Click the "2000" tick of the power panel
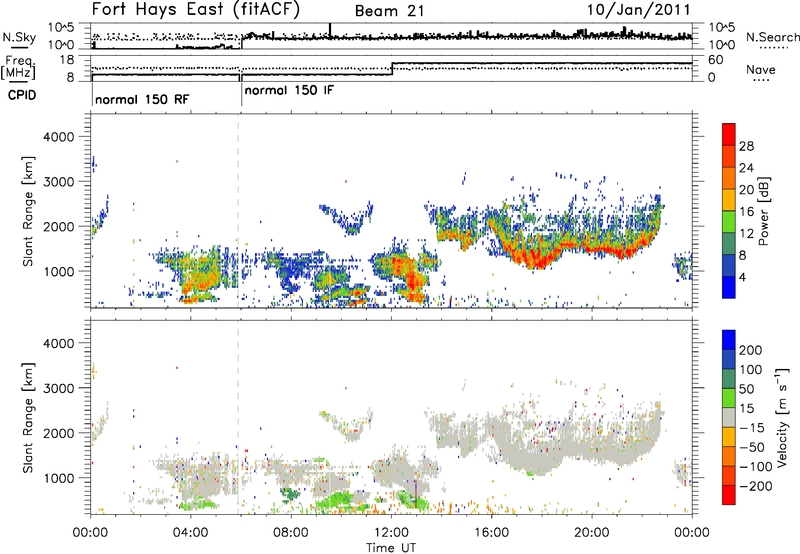Image resolution: width=800 pixels, height=554 pixels. (58, 227)
